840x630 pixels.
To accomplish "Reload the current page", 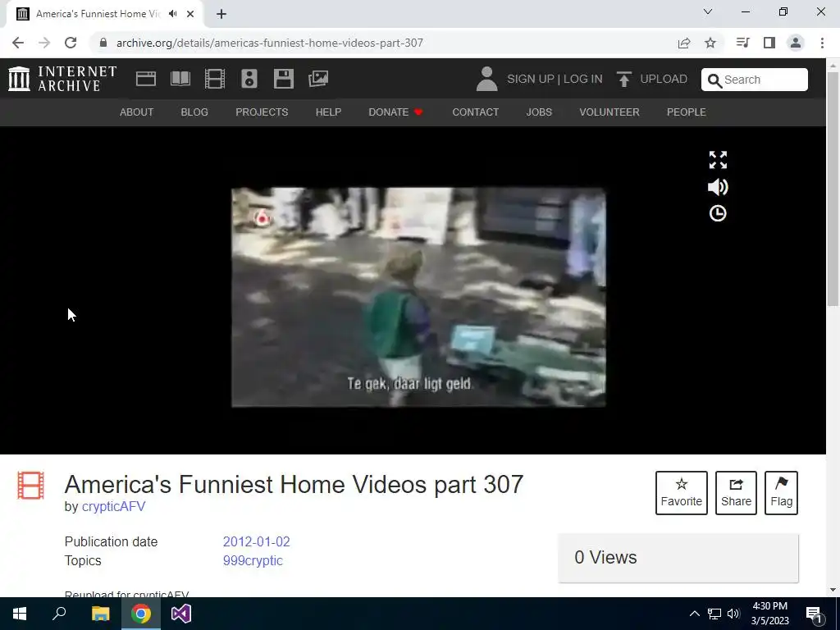I will [71, 43].
